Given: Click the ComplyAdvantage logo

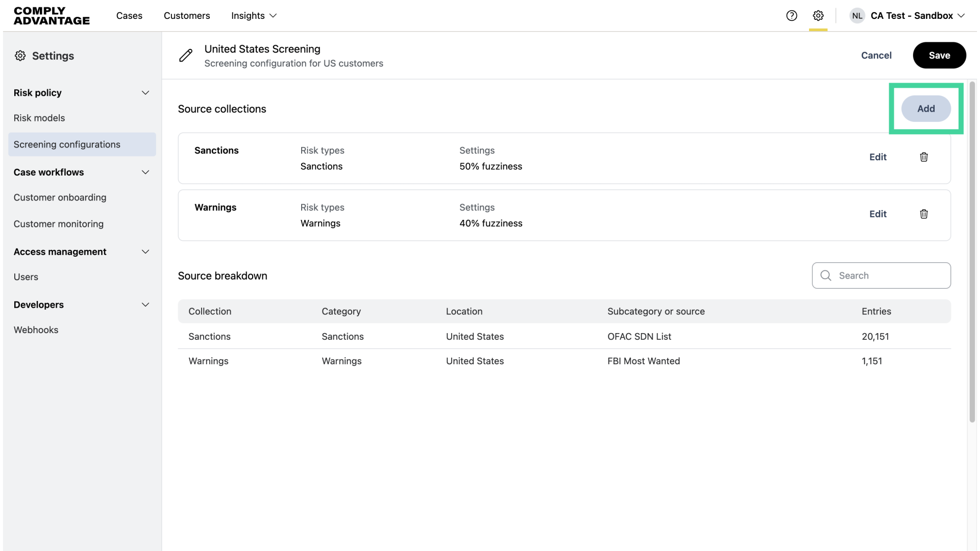Looking at the screenshot, I should point(52,16).
